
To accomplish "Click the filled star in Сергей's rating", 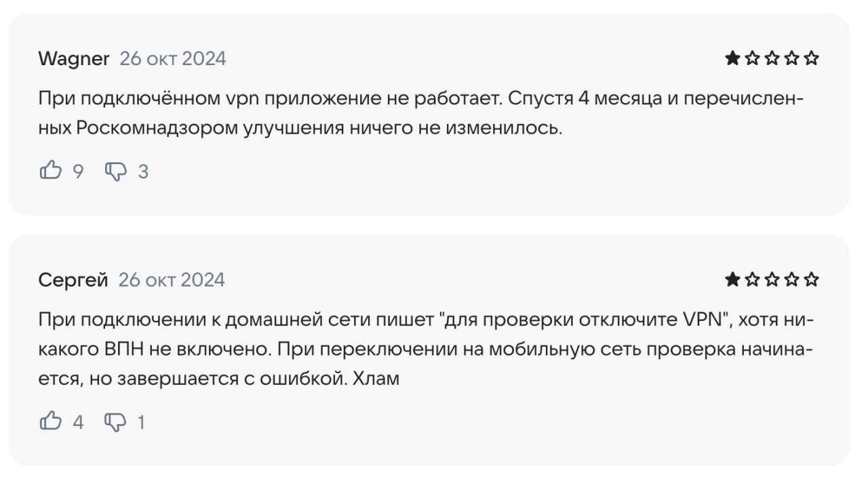I will [732, 280].
